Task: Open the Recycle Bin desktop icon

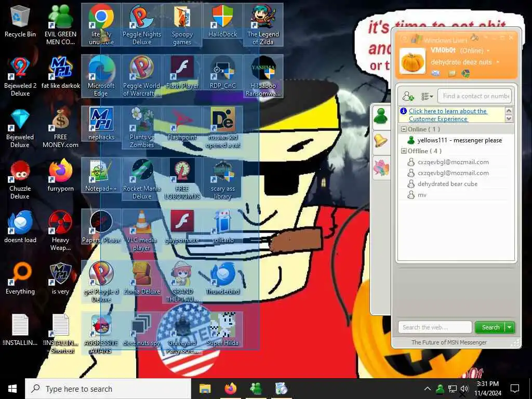Action: (x=20, y=22)
